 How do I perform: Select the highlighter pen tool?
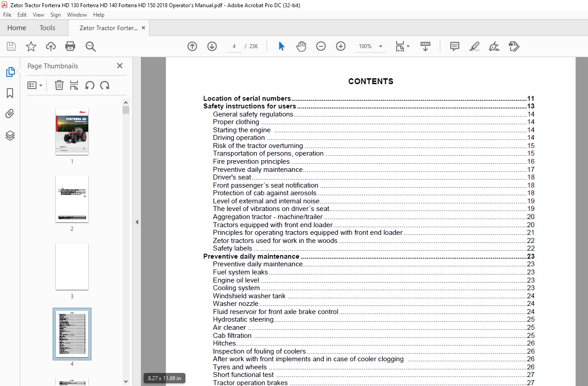click(474, 46)
